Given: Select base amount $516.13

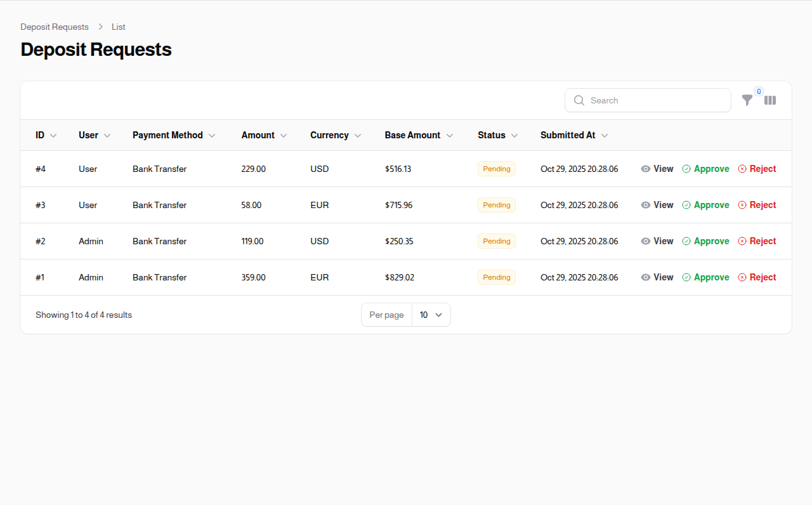Looking at the screenshot, I should coord(398,169).
